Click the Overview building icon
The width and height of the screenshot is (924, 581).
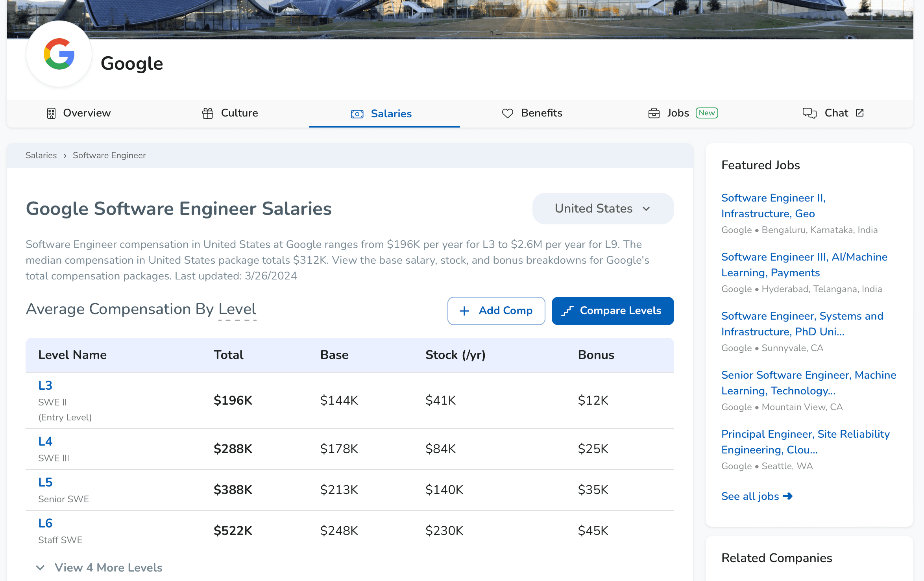coord(51,113)
